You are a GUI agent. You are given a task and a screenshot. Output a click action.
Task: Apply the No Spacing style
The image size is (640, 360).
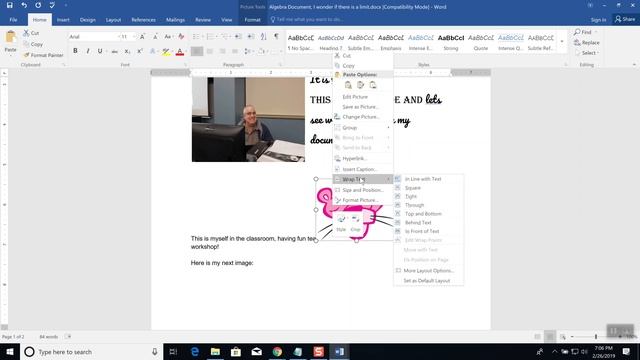(300, 42)
